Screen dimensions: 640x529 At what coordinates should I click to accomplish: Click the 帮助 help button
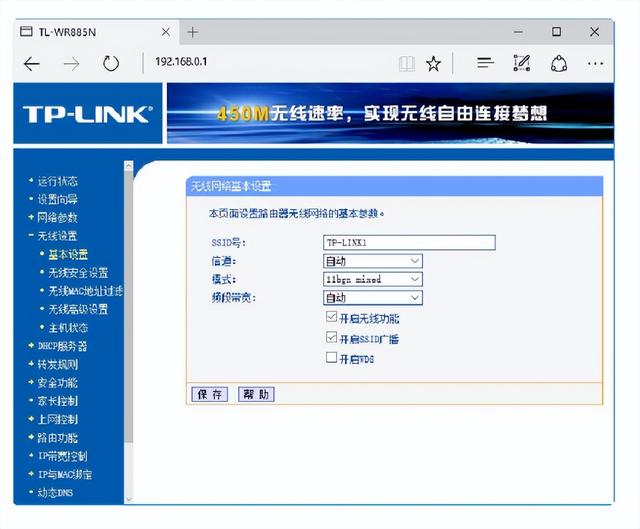[x=256, y=394]
